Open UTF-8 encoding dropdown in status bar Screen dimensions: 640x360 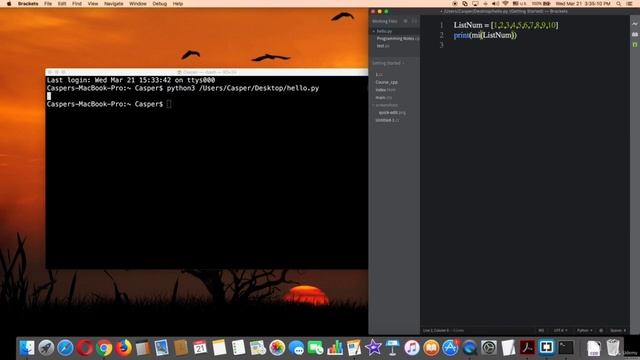pyautogui.click(x=560, y=330)
